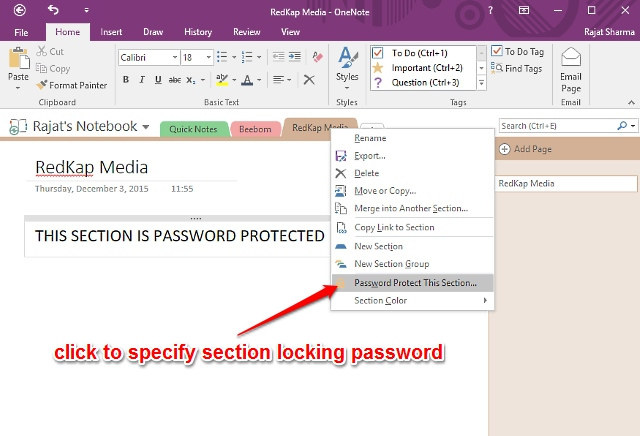Expand the font color dropdown arrow

click(259, 80)
